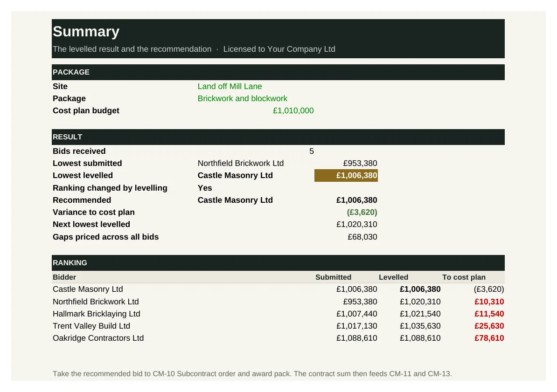Image resolution: width=557 pixels, height=392 pixels.
Task: Click the 'Gaps priced across all bids' label
Action: coord(105,237)
